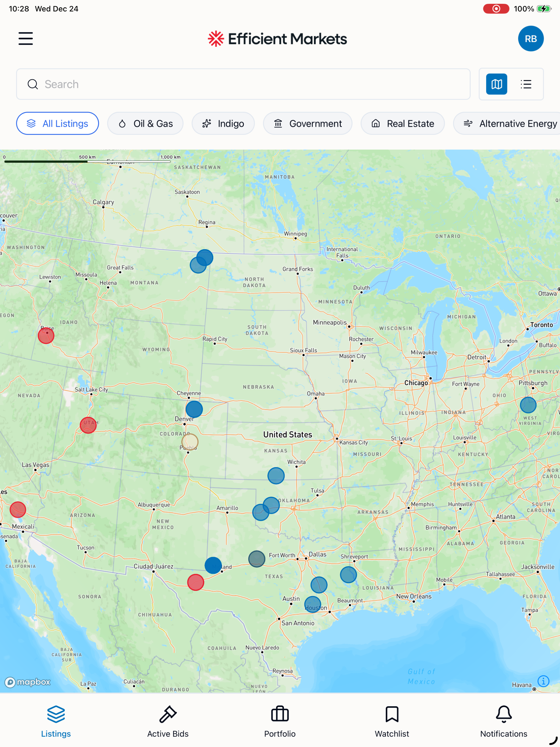Open the Mapbox logo link
Screen dimensions: 560x747
click(x=27, y=682)
